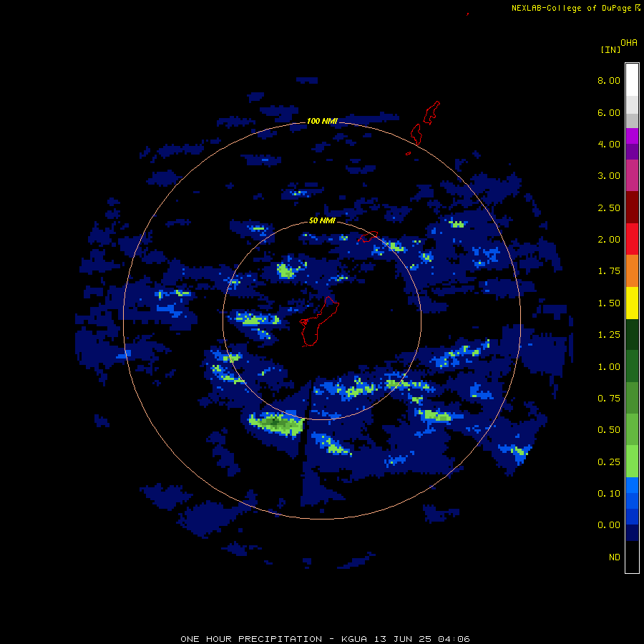Screen dimensions: 644x644
Task: Click the 0.75 legend value
Action: click(x=609, y=399)
